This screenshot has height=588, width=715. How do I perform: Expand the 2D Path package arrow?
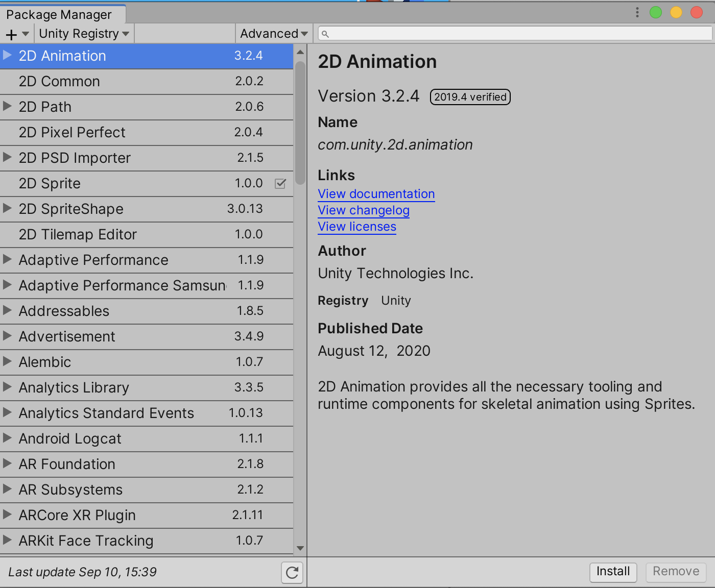click(x=7, y=106)
